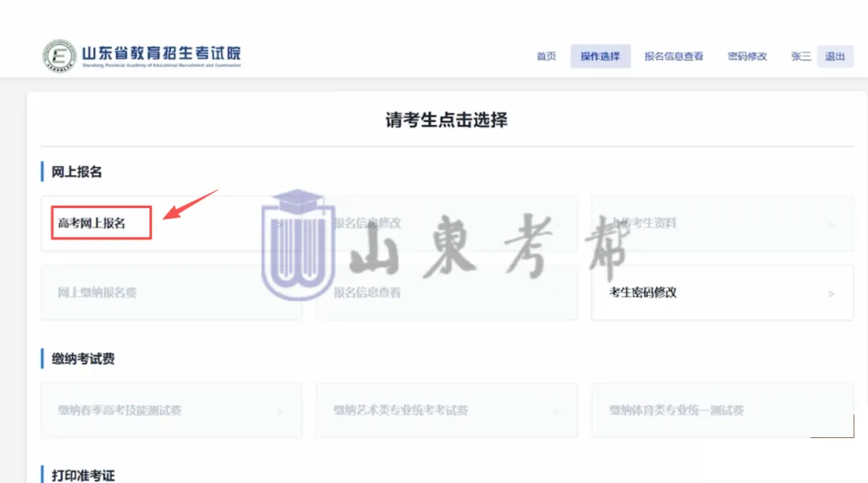
Task: Open the 考生密码修改 card
Action: (x=723, y=293)
